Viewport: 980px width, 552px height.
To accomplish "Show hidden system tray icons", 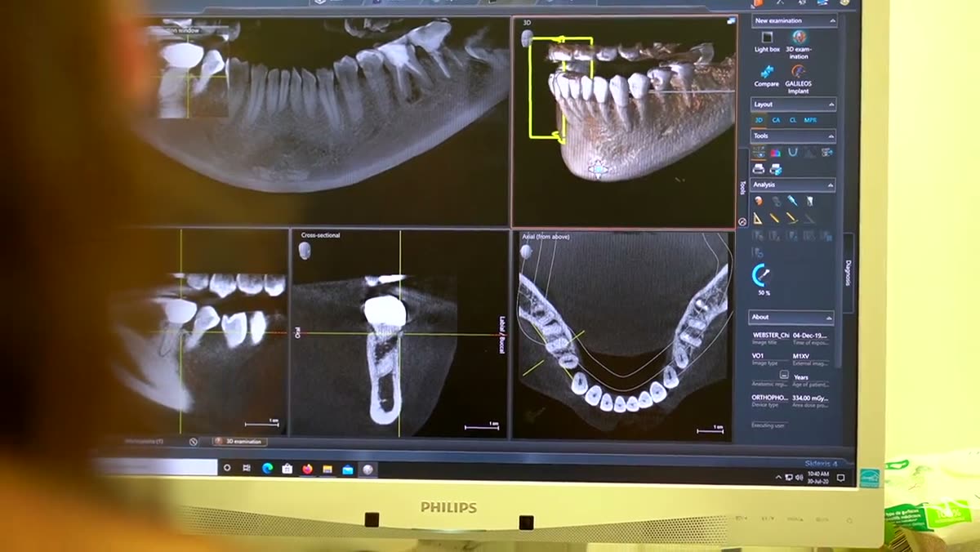I will point(779,478).
